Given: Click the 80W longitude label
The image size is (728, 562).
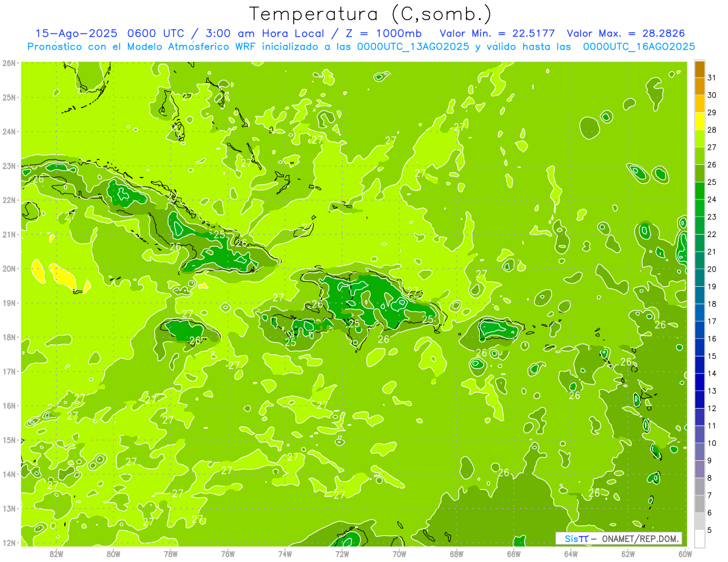Looking at the screenshot, I should 113,554.
